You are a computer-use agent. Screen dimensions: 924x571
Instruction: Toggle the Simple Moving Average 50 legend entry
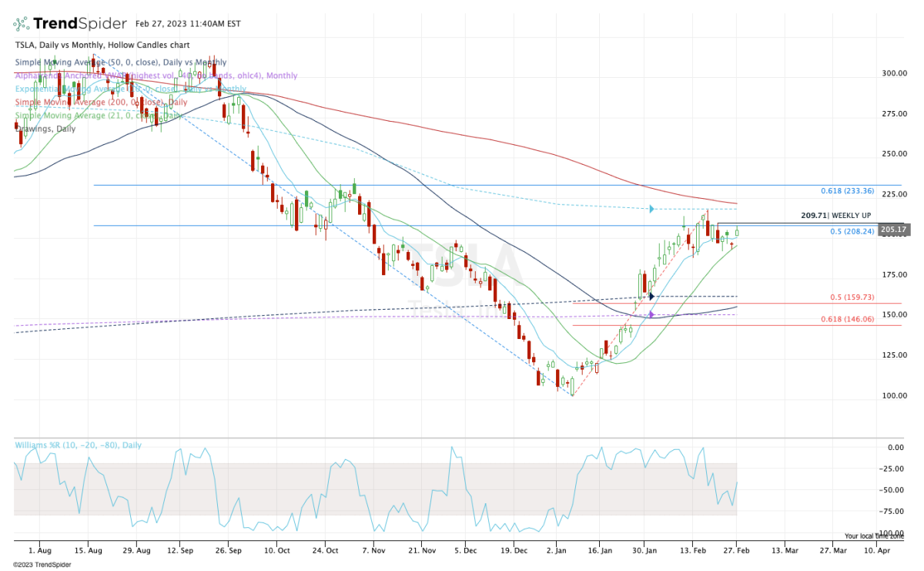(x=121, y=62)
